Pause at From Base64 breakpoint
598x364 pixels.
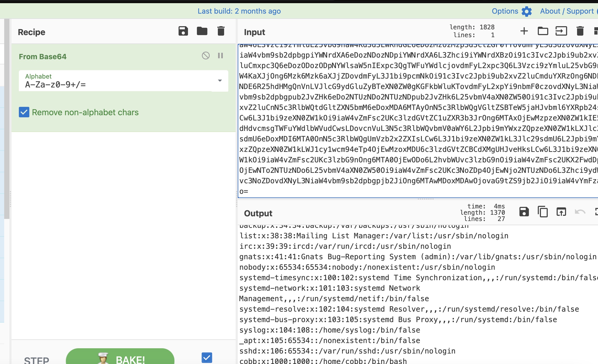pos(220,56)
